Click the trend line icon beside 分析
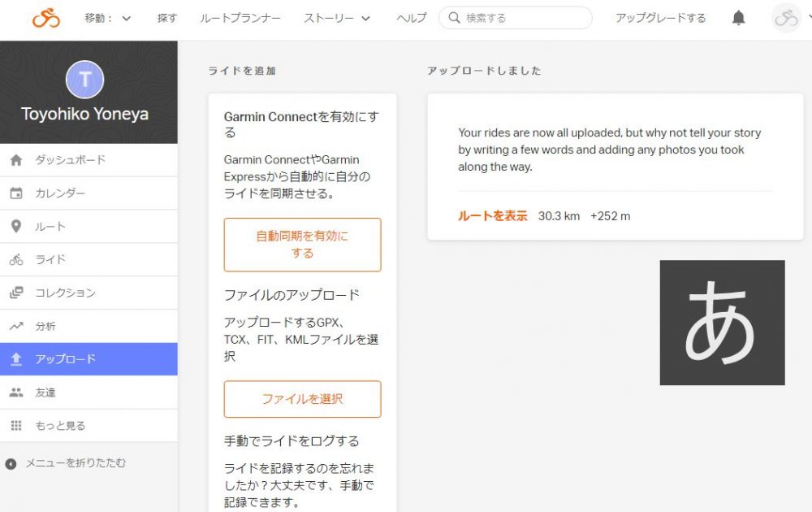This screenshot has width=812, height=512. [x=16, y=326]
